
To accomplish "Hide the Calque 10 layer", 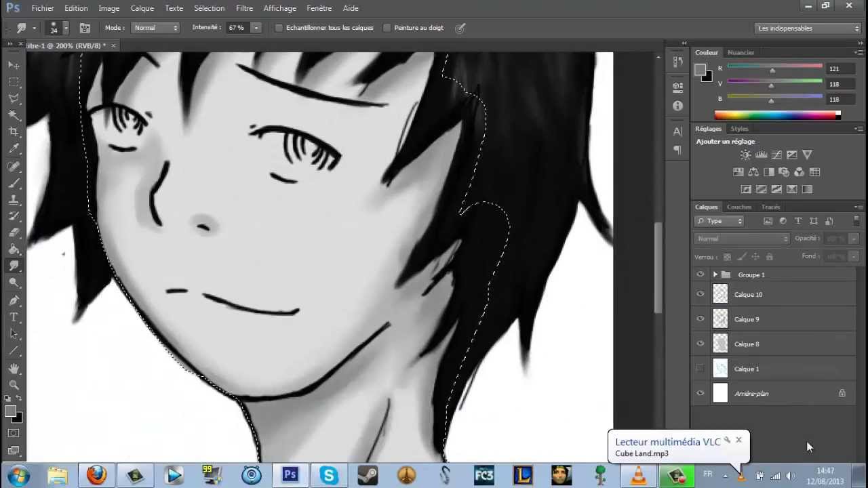I will 701,294.
